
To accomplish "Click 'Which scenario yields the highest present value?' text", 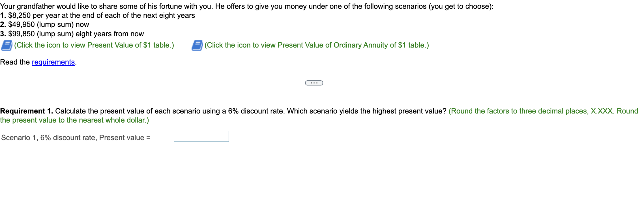I will (367, 111).
